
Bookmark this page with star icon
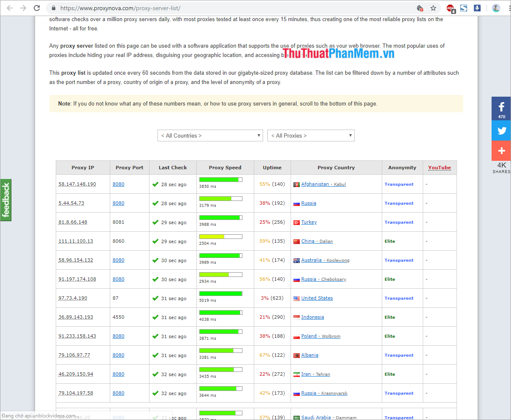point(433,8)
